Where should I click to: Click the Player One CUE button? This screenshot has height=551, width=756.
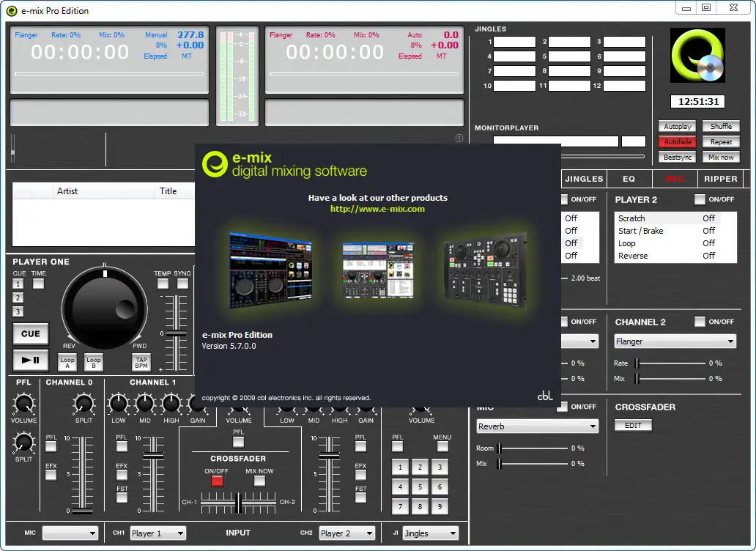(30, 333)
